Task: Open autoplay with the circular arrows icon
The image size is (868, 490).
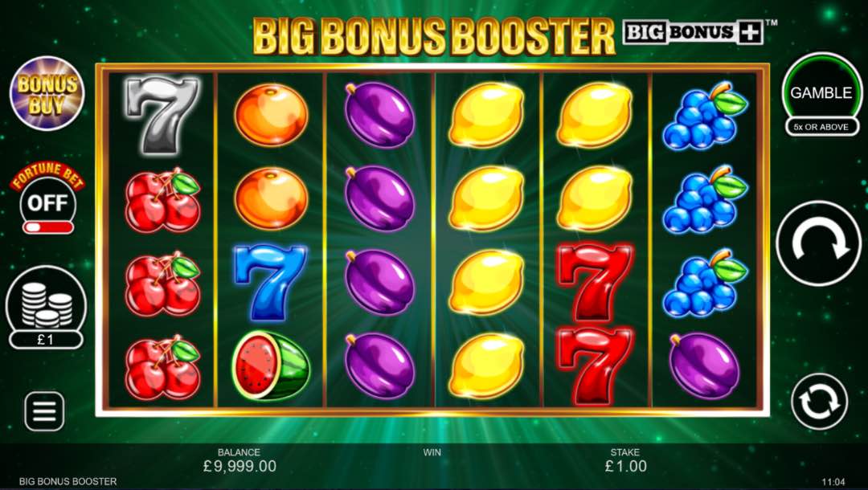Action: (x=819, y=402)
